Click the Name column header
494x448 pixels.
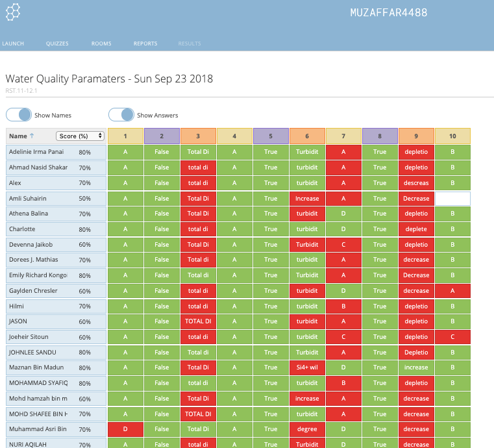(18, 136)
